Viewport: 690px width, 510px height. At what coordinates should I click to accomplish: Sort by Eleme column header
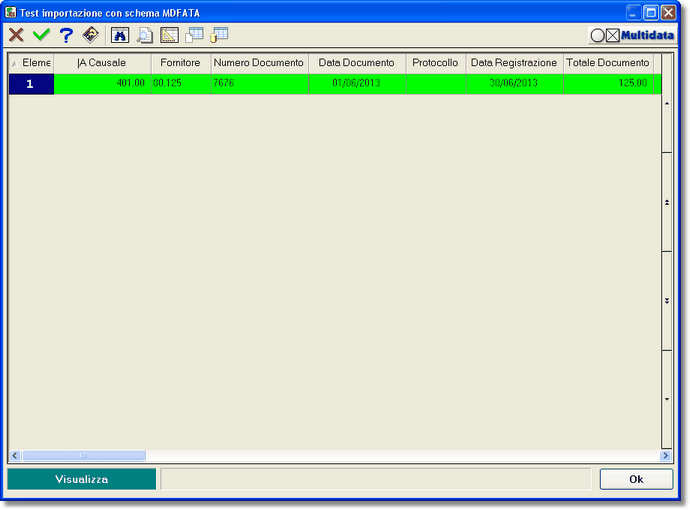click(31, 63)
